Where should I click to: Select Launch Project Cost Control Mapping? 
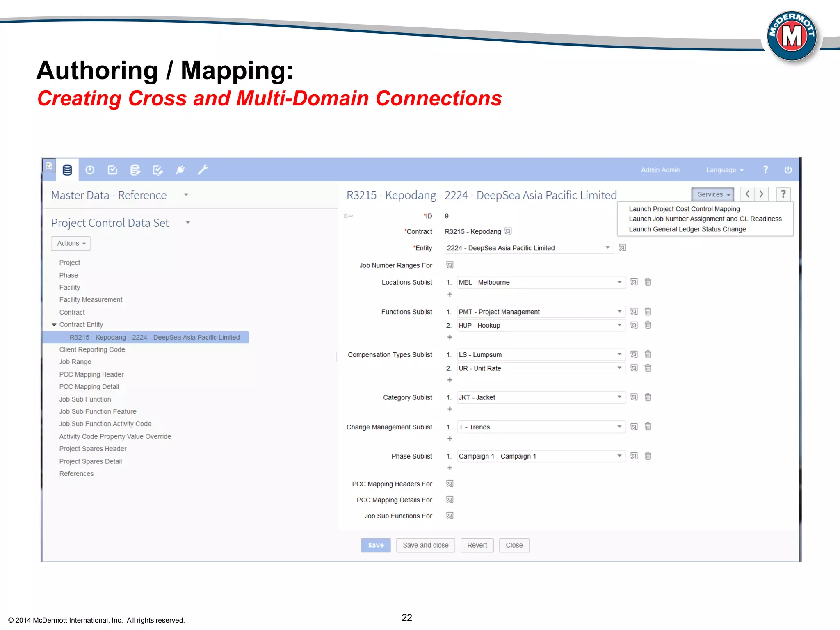tap(684, 209)
